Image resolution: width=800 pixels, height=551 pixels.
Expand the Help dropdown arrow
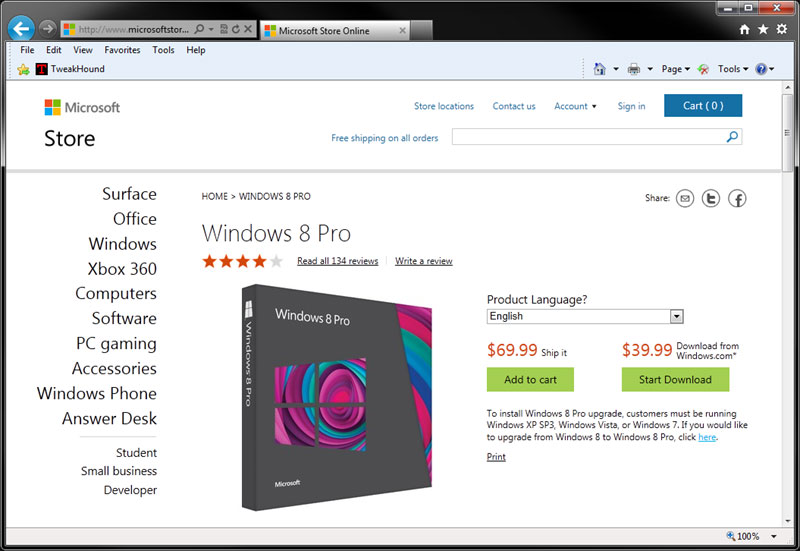pos(771,69)
